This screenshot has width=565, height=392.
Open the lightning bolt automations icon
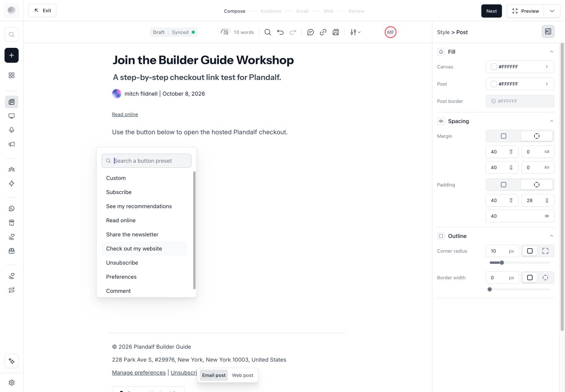click(11, 183)
